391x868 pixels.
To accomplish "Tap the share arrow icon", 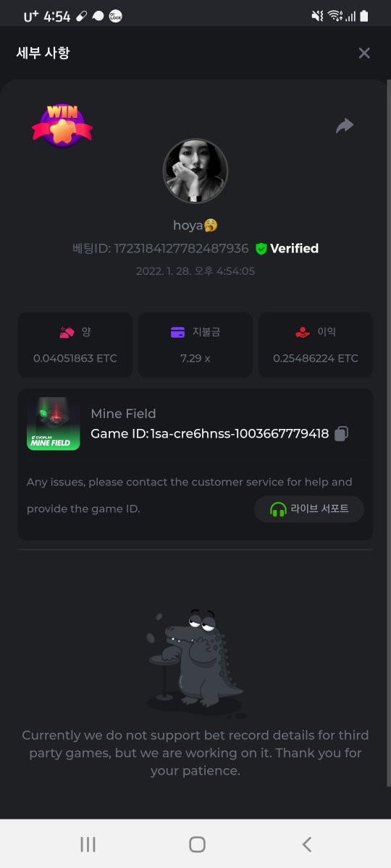I will click(x=345, y=126).
